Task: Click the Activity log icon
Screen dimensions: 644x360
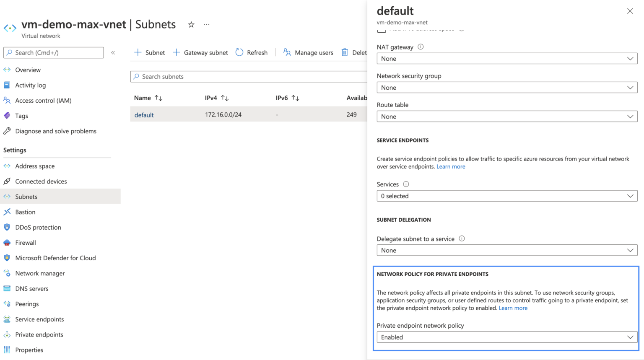Action: point(7,85)
